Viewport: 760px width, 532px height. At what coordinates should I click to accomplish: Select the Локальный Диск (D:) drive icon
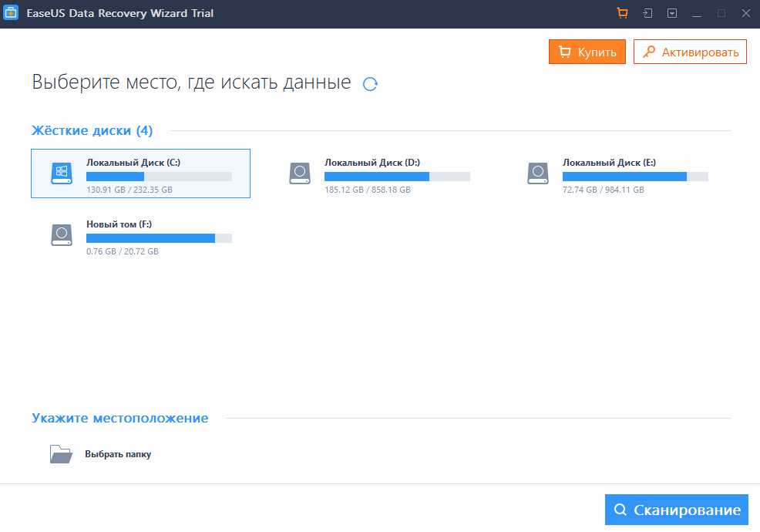300,173
